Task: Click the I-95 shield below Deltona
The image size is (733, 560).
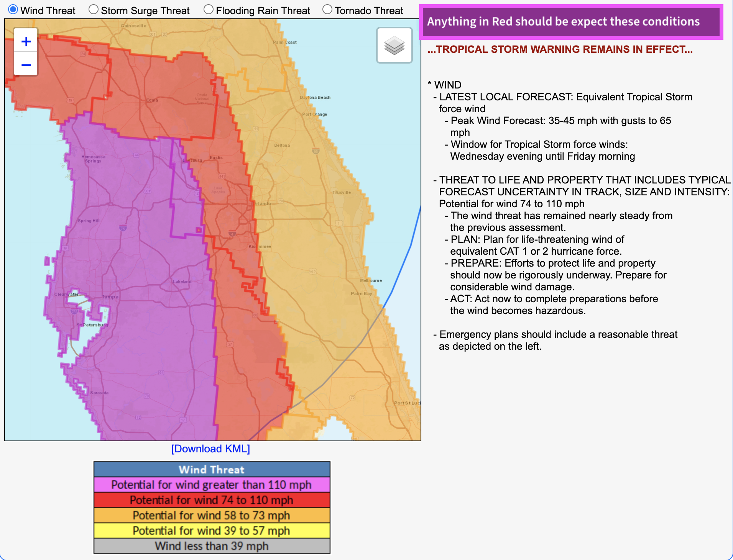Action: (316, 151)
